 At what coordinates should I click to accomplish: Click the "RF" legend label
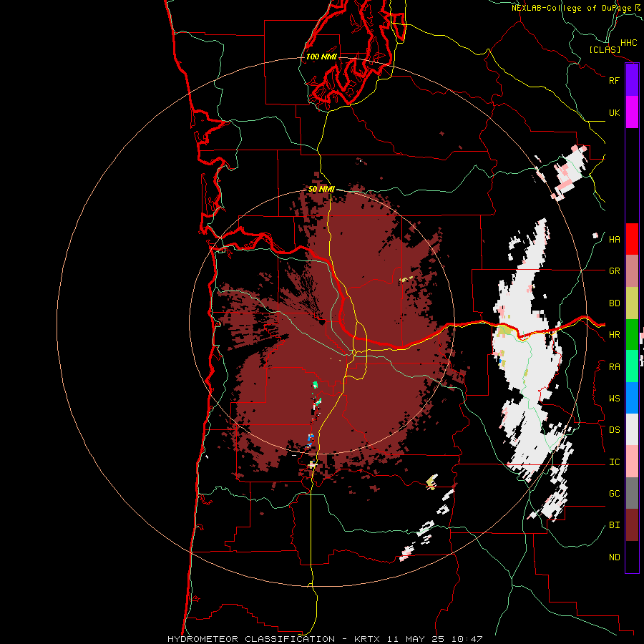[x=614, y=80]
